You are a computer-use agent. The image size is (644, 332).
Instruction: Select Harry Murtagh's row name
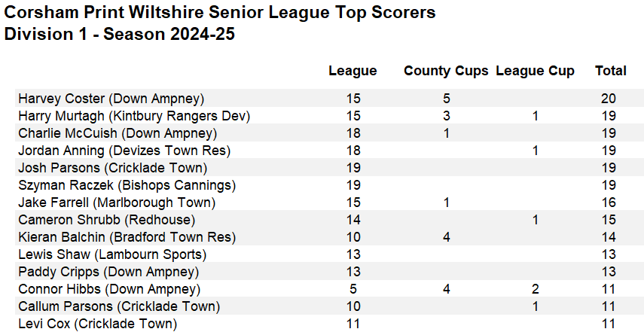click(134, 116)
